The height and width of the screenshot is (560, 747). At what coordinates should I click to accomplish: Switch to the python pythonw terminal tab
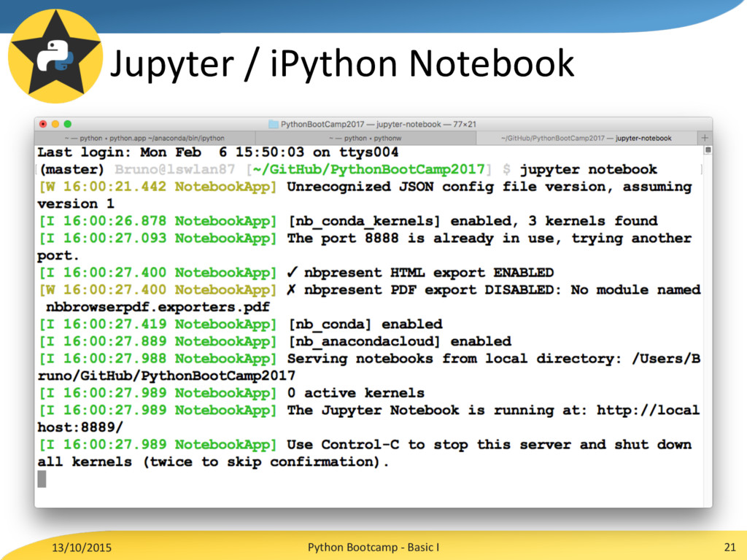pos(365,138)
